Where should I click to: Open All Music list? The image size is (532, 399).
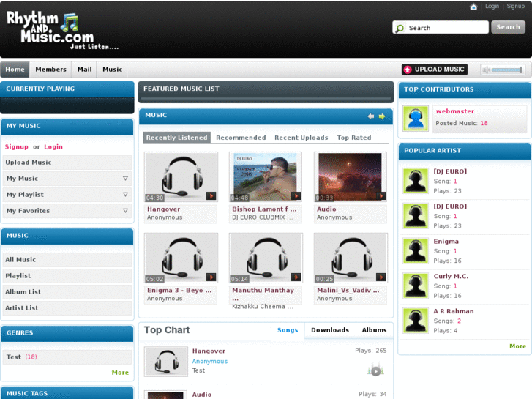[x=67, y=260]
